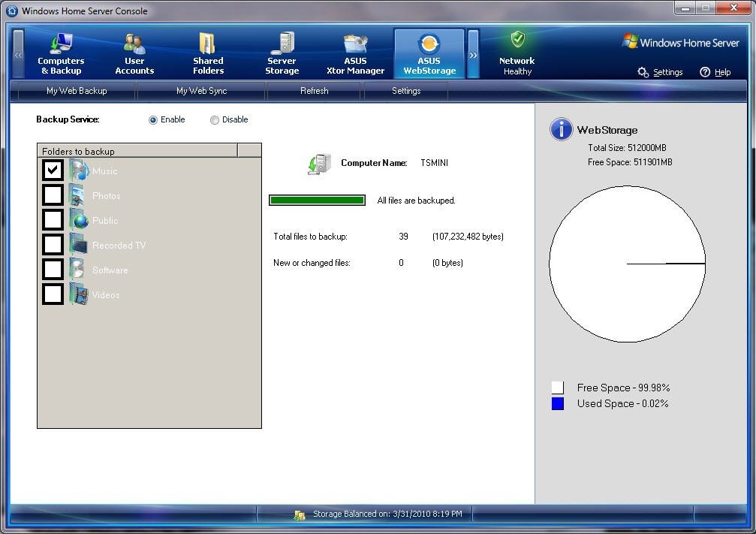Check the Videos folder checkbox

click(53, 294)
